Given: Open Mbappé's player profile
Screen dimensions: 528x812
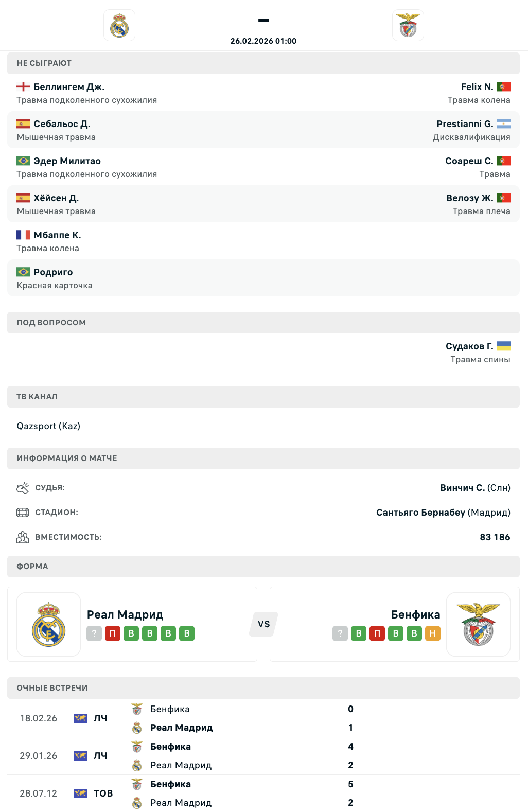Looking at the screenshot, I should 57,235.
